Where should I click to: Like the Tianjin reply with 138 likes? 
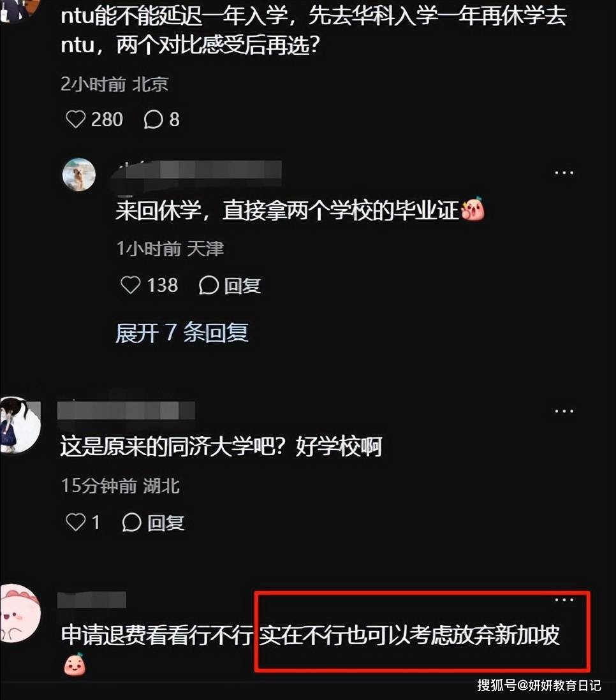tap(131, 285)
